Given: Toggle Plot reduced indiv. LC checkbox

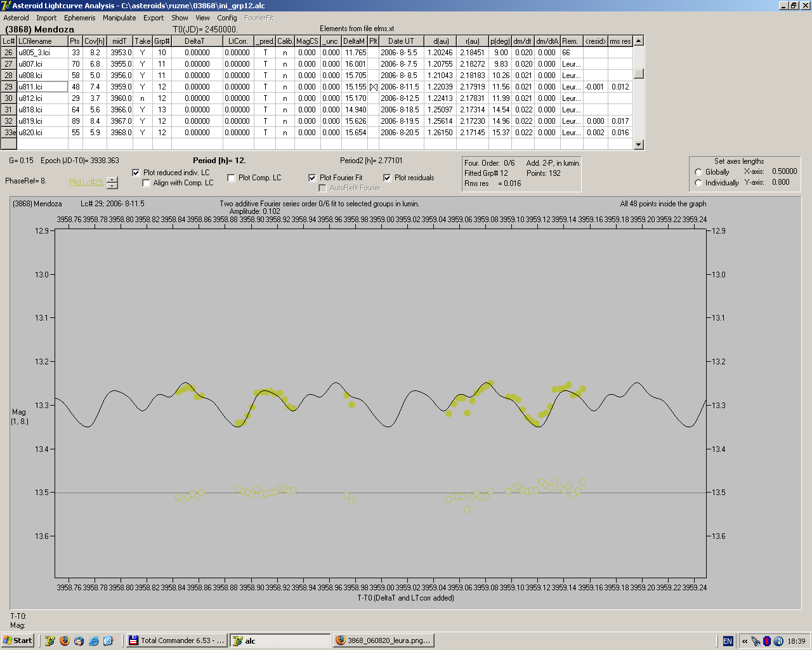Looking at the screenshot, I should (x=136, y=173).
